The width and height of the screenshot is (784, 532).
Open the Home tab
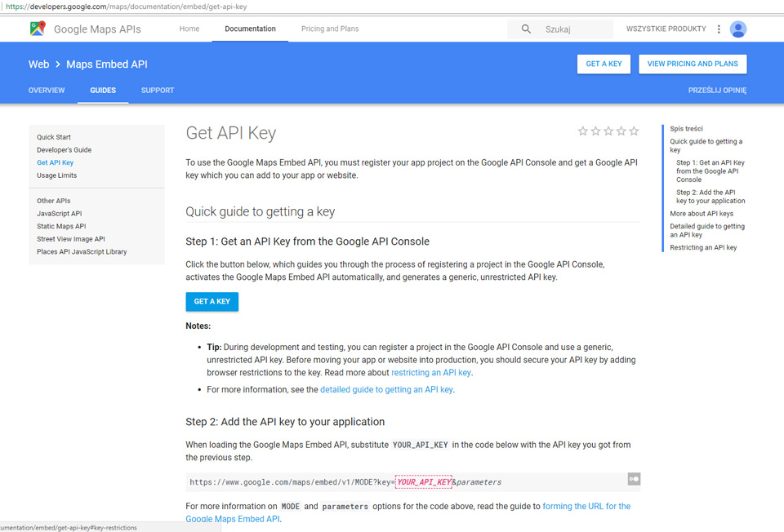[189, 29]
